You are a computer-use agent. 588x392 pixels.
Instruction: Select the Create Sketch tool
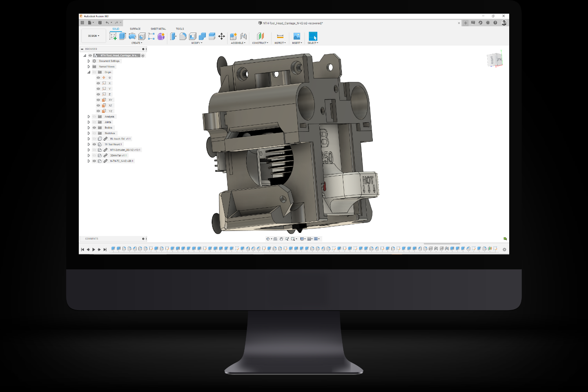coord(113,36)
